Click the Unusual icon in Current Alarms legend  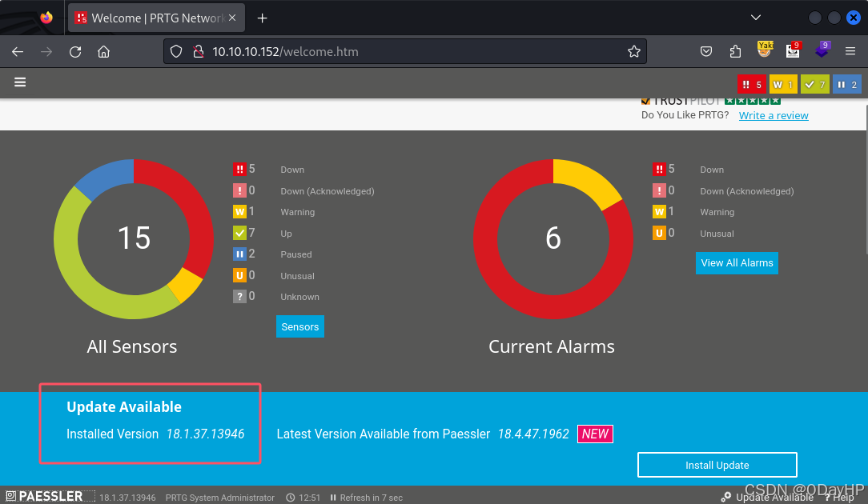pos(659,233)
